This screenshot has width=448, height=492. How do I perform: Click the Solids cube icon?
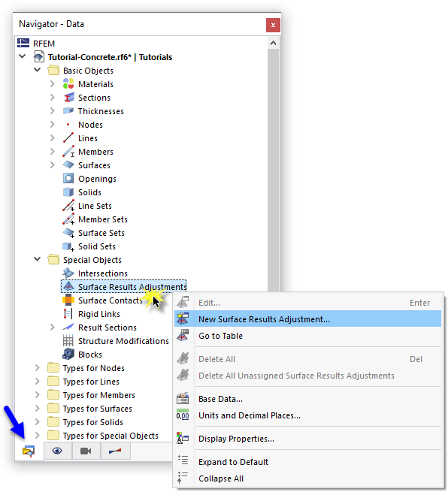(x=68, y=192)
